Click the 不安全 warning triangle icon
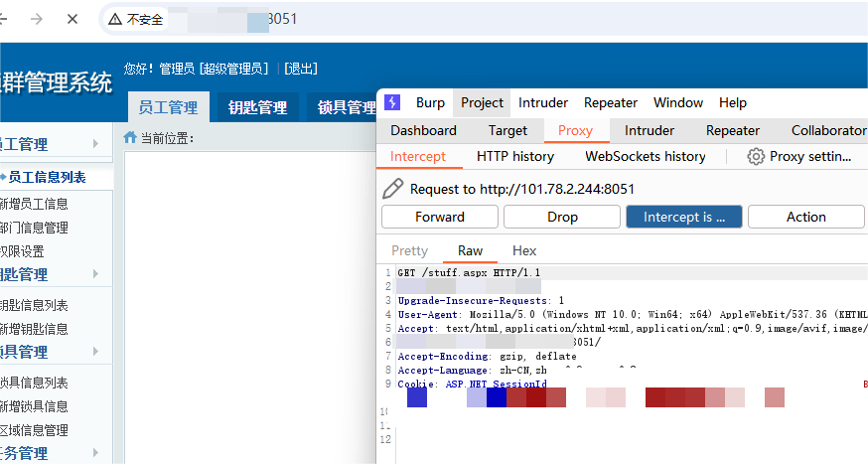 [115, 20]
